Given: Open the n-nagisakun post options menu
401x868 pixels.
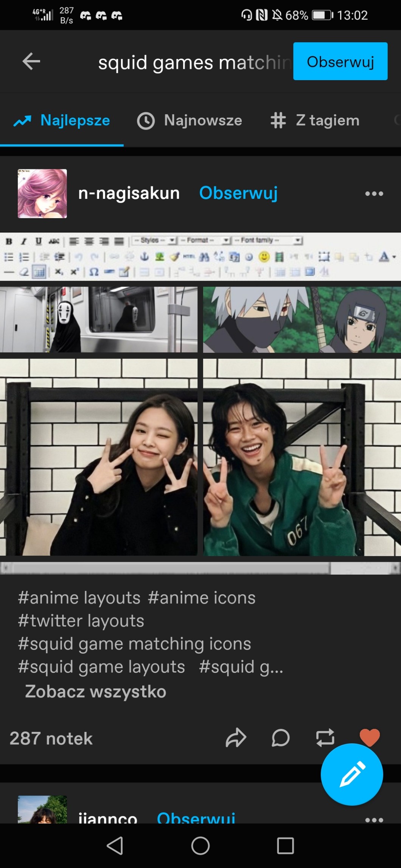Looking at the screenshot, I should (x=374, y=194).
